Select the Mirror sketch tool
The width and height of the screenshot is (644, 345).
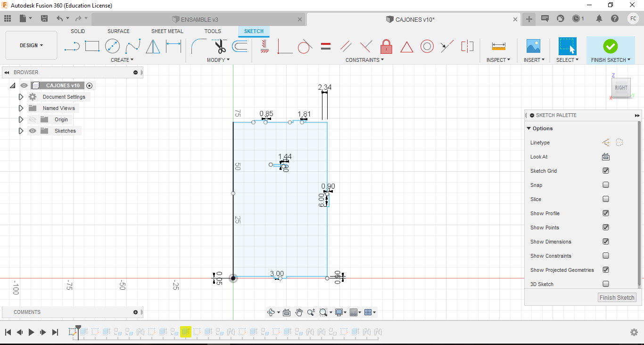tap(153, 46)
